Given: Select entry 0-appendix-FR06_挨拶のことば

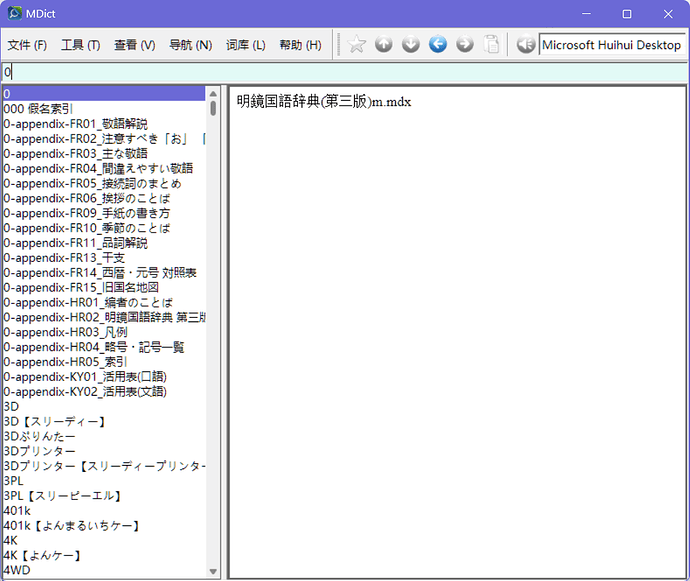Looking at the screenshot, I should tap(104, 198).
